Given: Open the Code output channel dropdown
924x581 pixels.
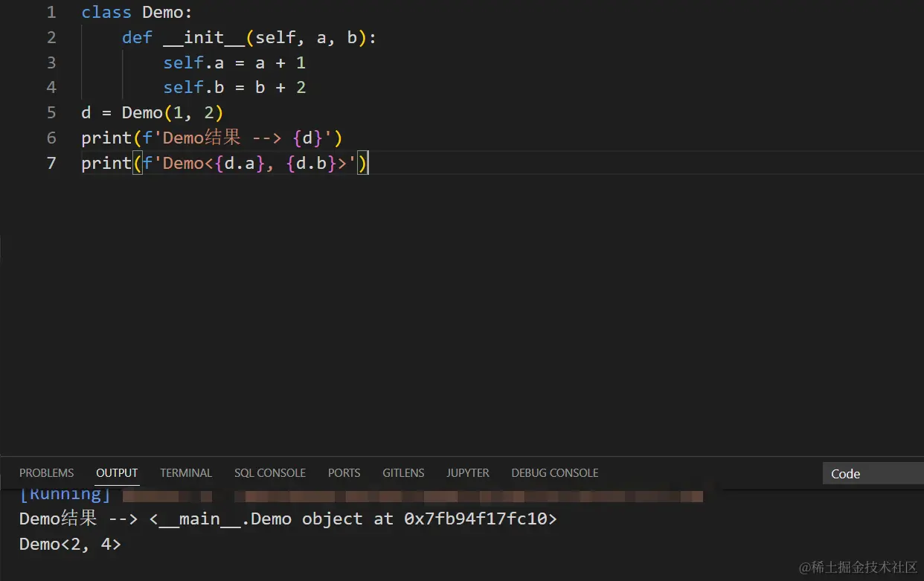Looking at the screenshot, I should (873, 474).
